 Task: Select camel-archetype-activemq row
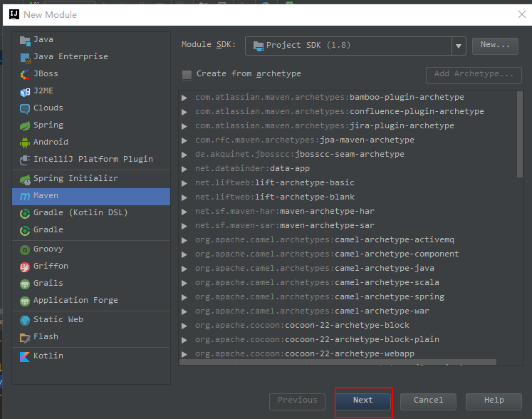point(348,239)
